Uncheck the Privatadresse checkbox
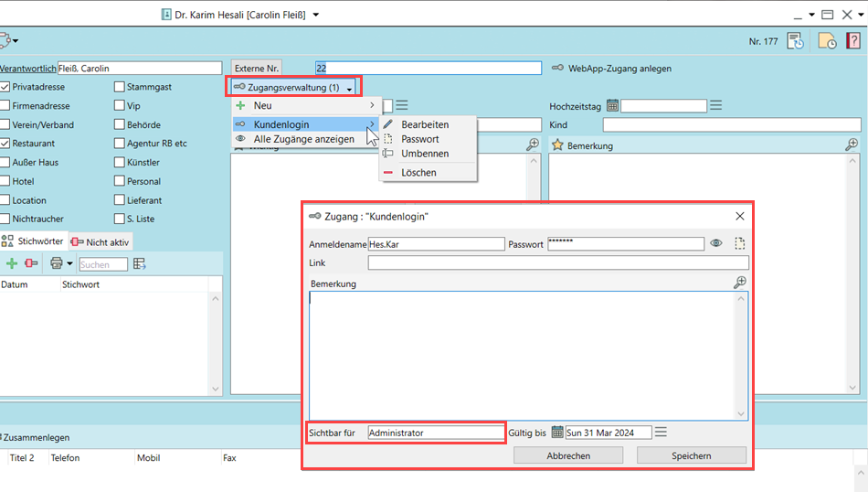 5,87
